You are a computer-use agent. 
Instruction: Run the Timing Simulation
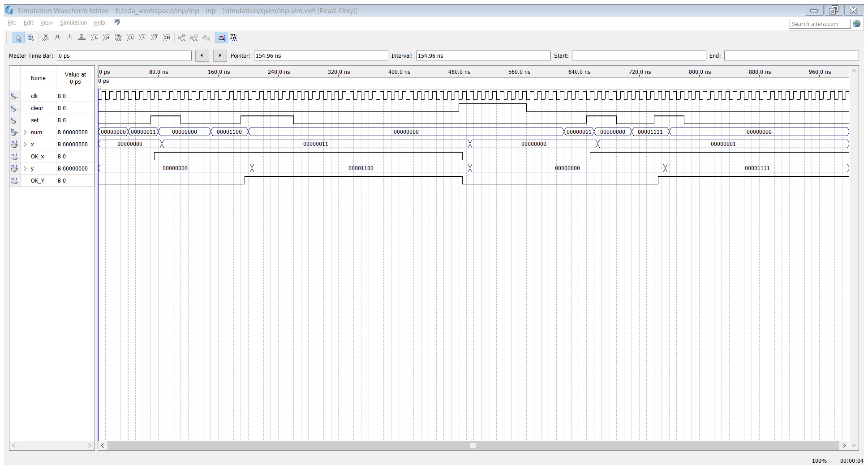pyautogui.click(x=194, y=38)
